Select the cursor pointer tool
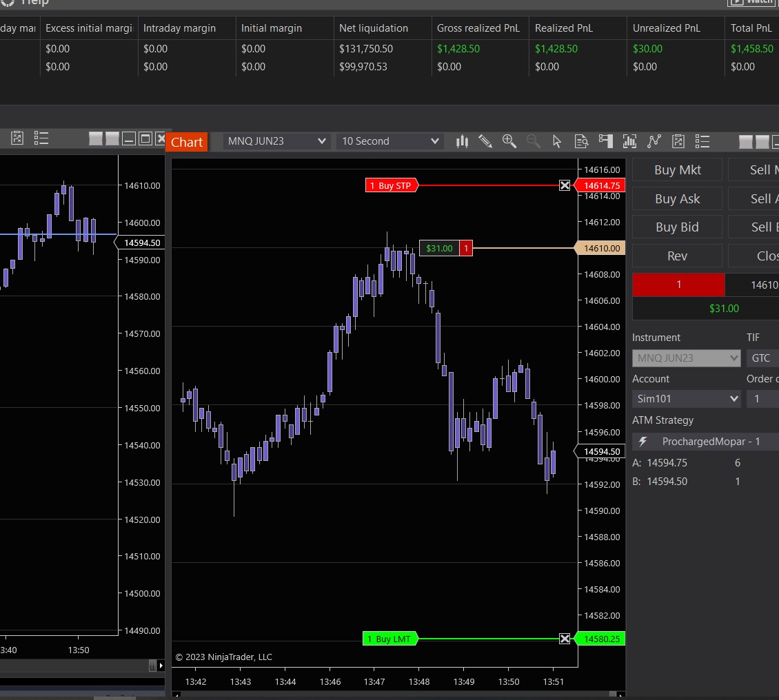Viewport: 779px width, 700px height. [557, 141]
